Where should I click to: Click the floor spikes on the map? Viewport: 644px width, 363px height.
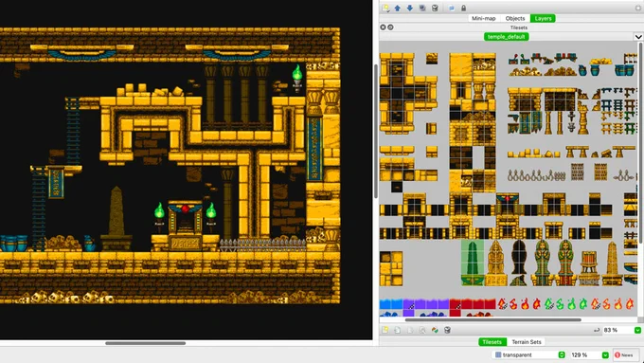tap(262, 245)
